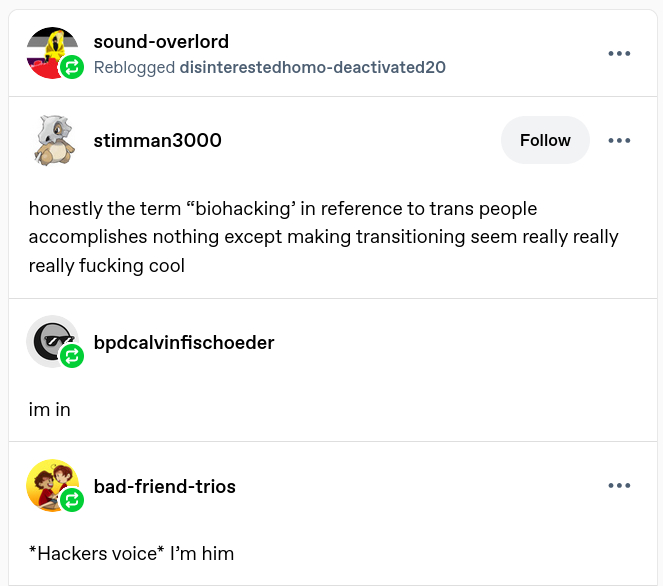The image size is (663, 586).
Task: Follow stimman3000
Action: coord(545,140)
